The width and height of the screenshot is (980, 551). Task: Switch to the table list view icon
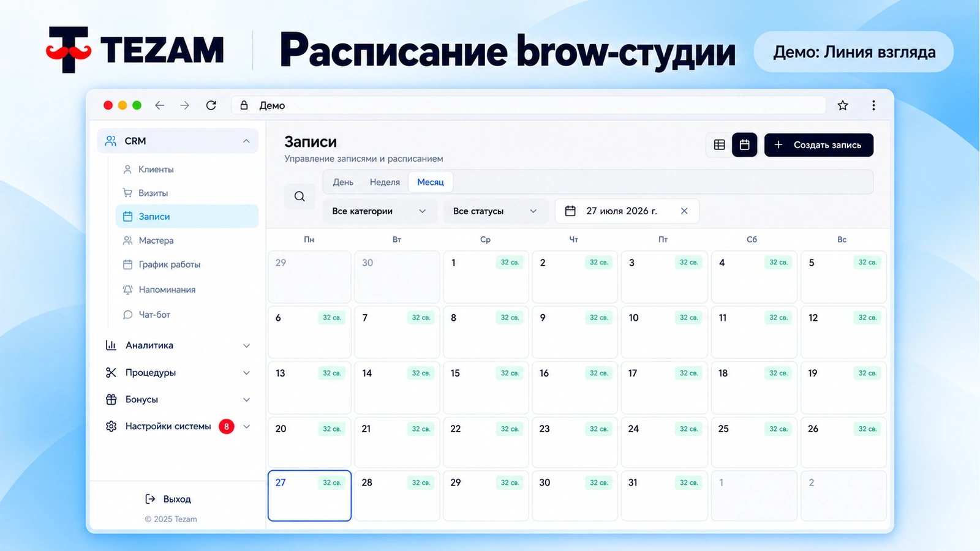(720, 145)
